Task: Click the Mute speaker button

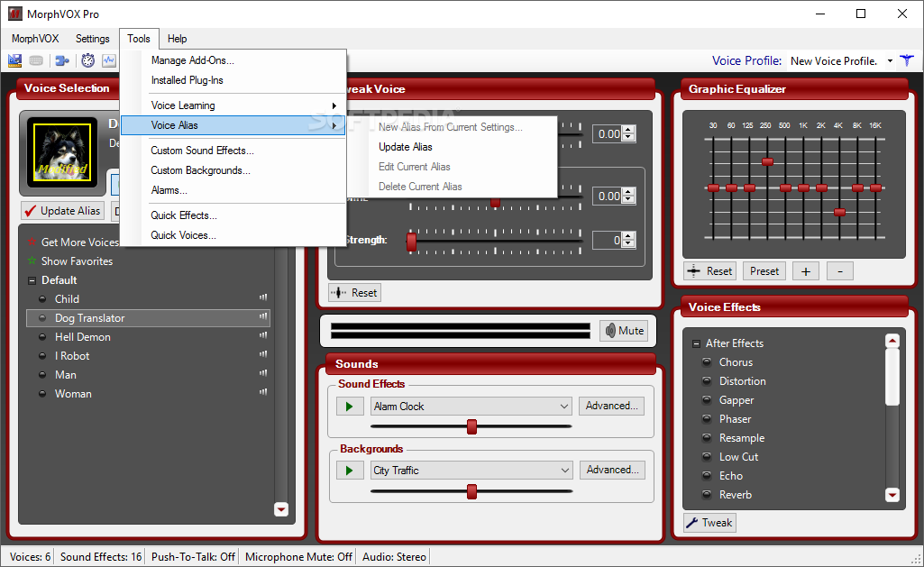Action: coord(624,331)
